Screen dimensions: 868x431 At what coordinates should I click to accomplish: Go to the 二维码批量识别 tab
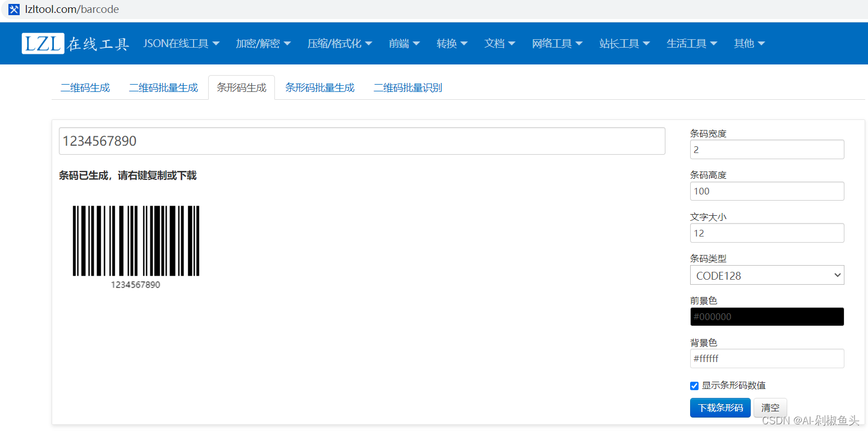click(408, 87)
